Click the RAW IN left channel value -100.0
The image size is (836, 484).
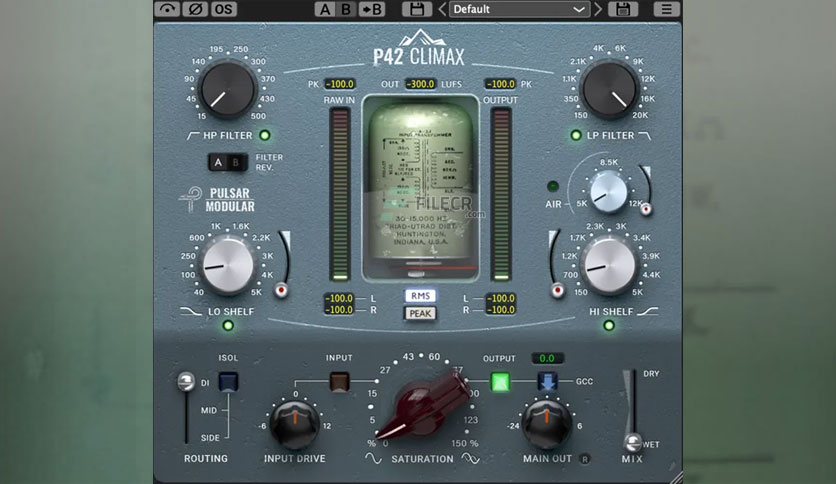coord(339,299)
